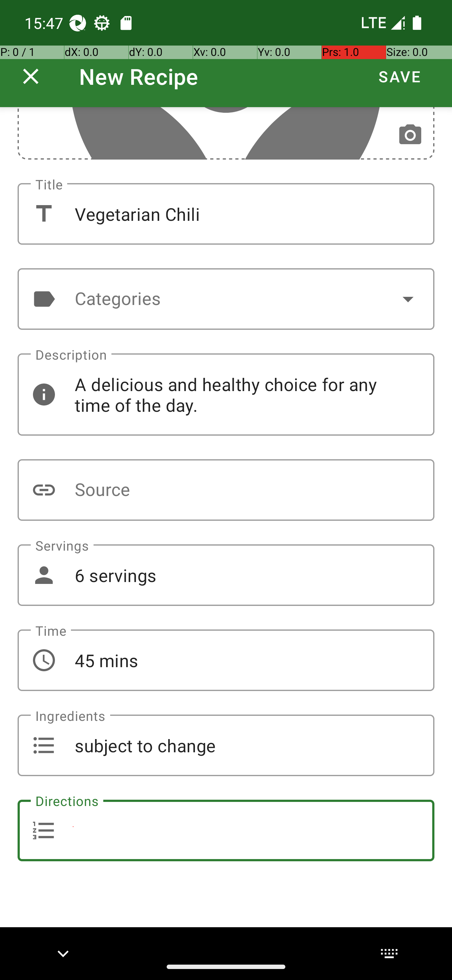The height and width of the screenshot is (980, 452).
Task: Tap the description text field
Action: tap(226, 395)
